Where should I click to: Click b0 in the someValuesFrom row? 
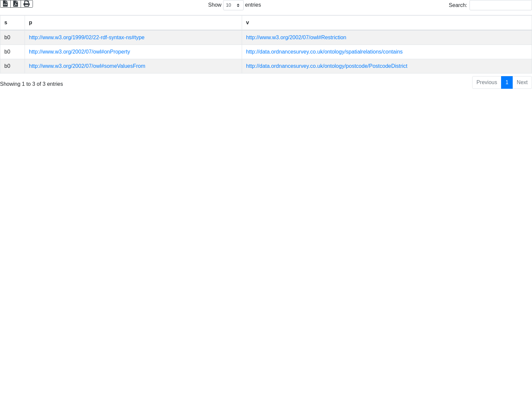[x=7, y=66]
